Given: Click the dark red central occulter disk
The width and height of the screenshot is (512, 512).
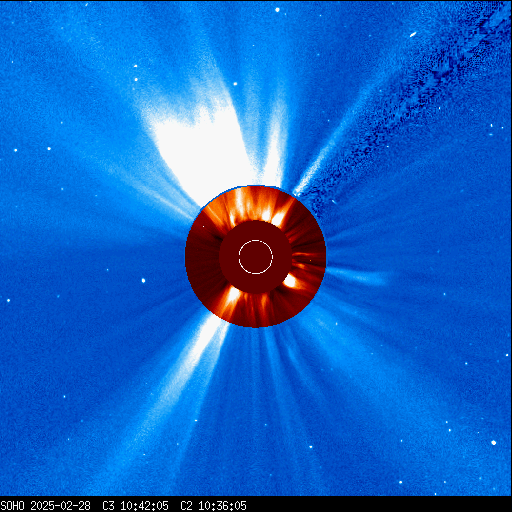Looking at the screenshot, I should [256, 257].
